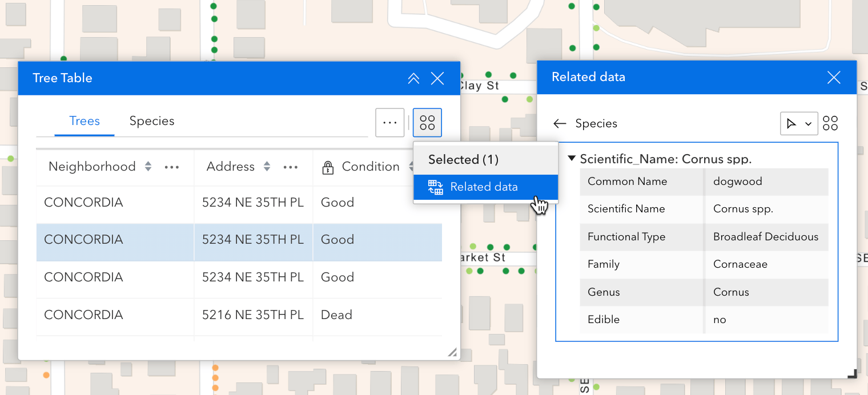Click the Related data panel actions icon
This screenshot has height=395, width=868.
[x=830, y=123]
